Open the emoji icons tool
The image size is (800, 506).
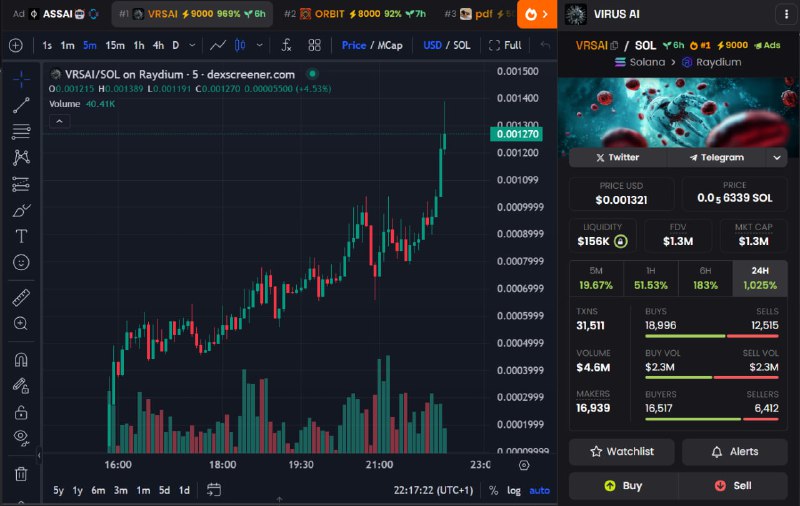point(21,262)
